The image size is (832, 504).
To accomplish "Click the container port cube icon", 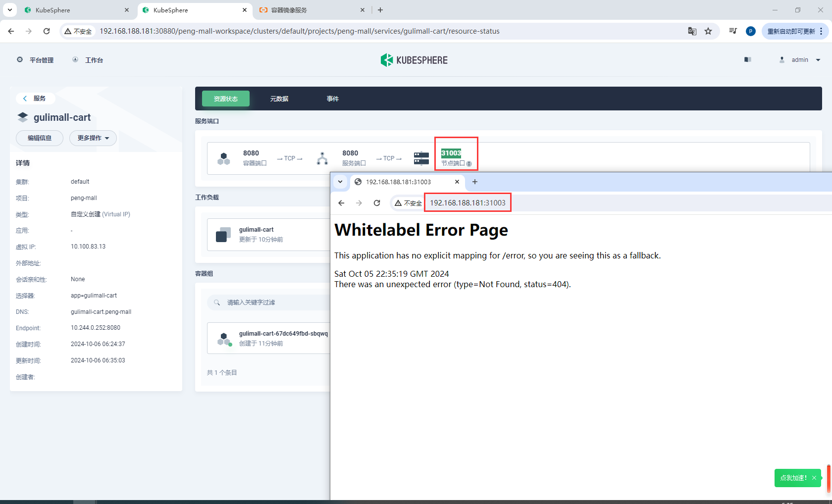I will (x=224, y=158).
